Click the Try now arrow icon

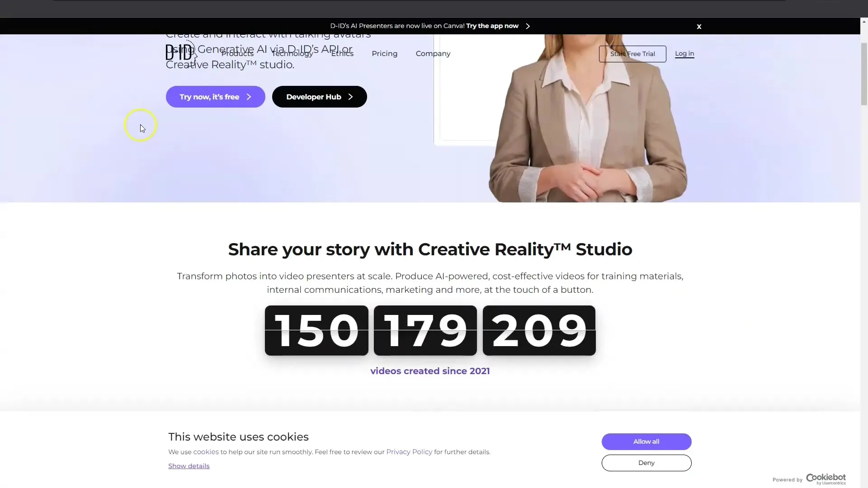(x=249, y=97)
